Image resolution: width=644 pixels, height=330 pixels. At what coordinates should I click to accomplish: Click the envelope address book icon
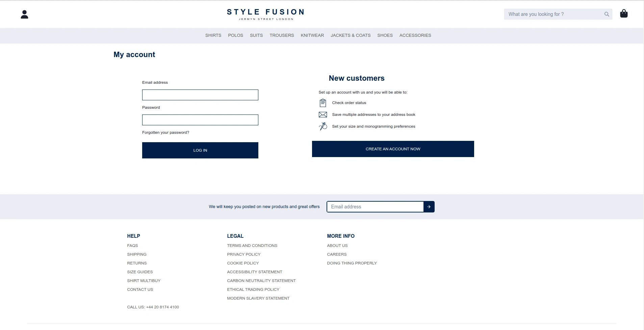pos(323,115)
